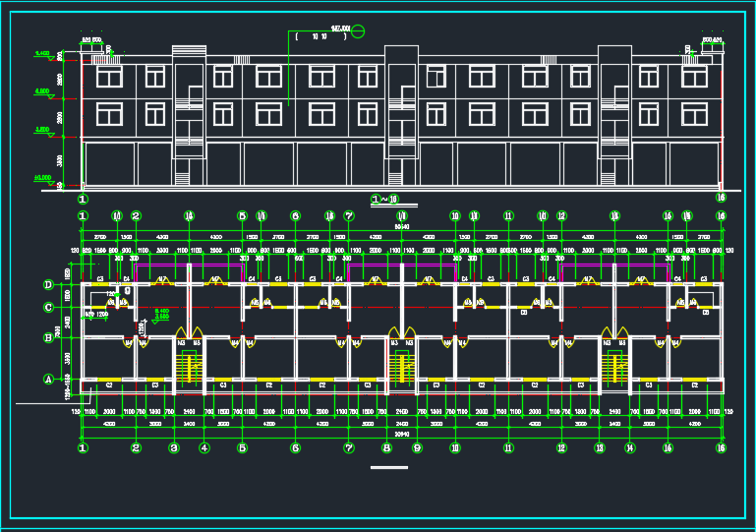756x532 pixels.
Task: Click grid bubble 3 below the floor plan
Action: (x=174, y=447)
